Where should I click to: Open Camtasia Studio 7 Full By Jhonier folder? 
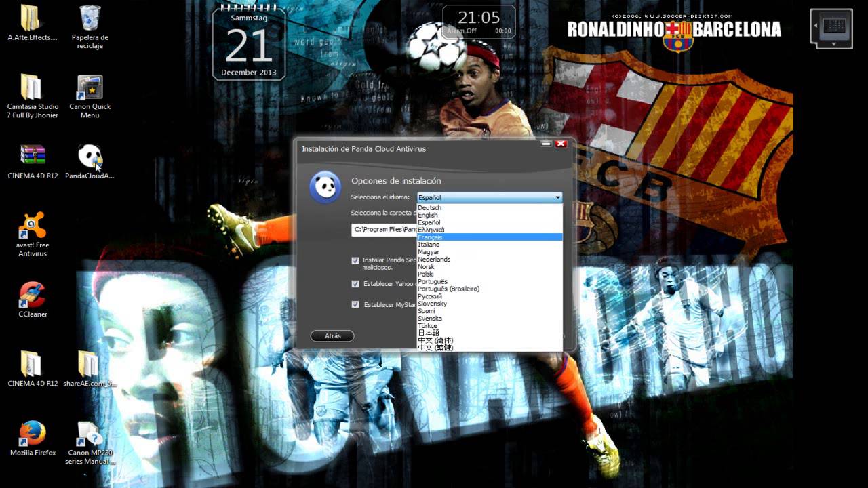[33, 88]
